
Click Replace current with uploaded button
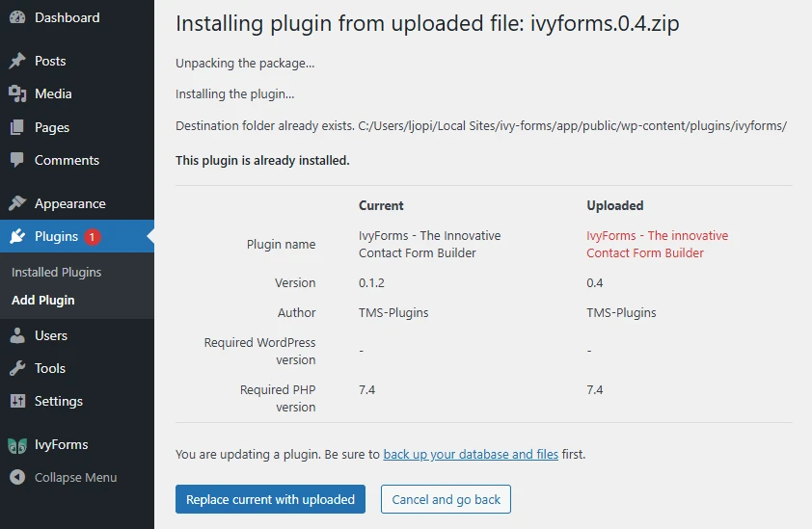270,499
